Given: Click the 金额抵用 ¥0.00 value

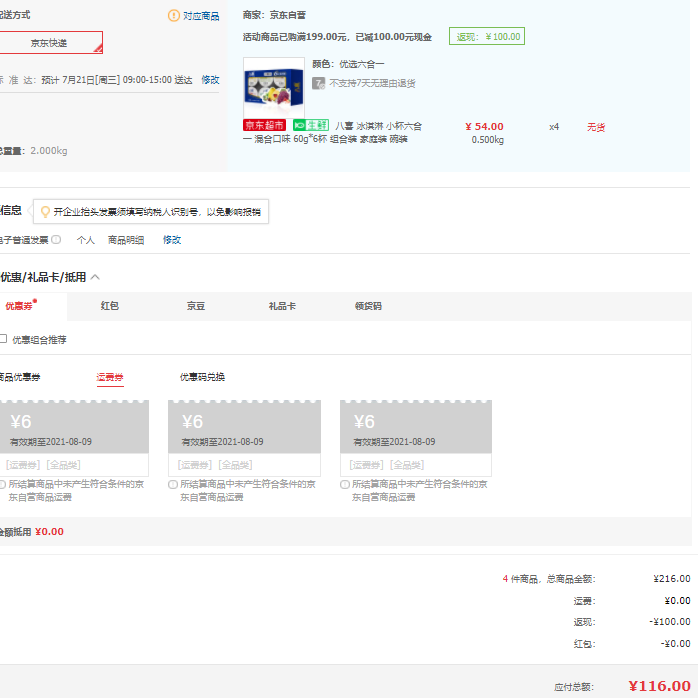Looking at the screenshot, I should [x=49, y=532].
